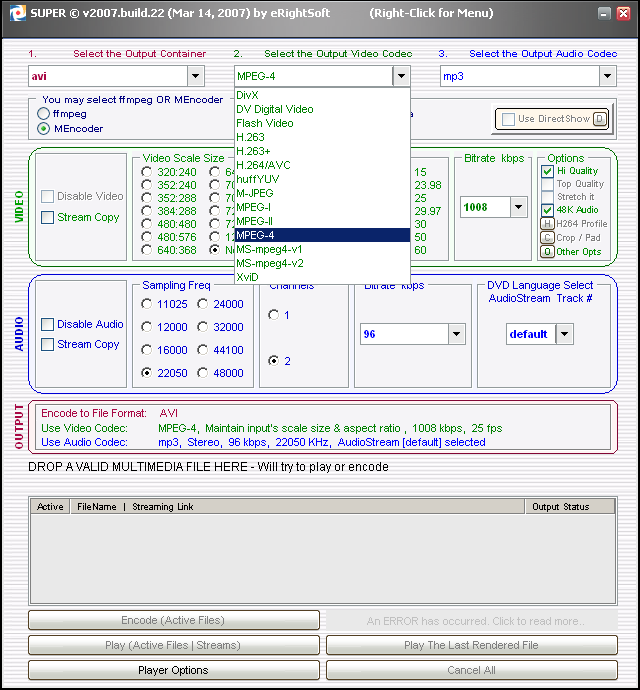
Task: Click the FileName | Streaming Link header
Action: click(297, 506)
